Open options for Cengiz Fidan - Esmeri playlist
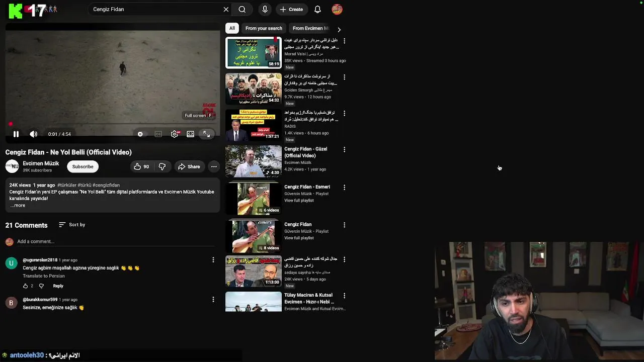This screenshot has height=362, width=644. [344, 188]
